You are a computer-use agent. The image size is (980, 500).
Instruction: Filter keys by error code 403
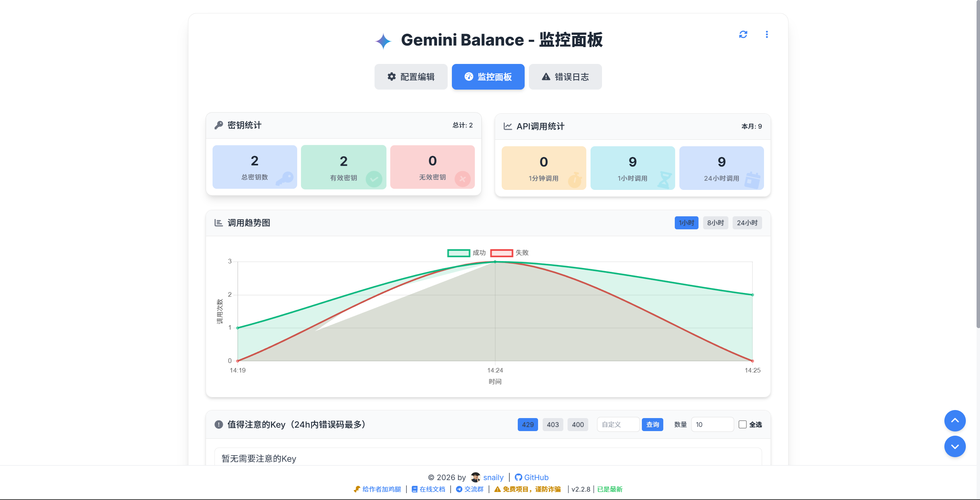point(553,425)
